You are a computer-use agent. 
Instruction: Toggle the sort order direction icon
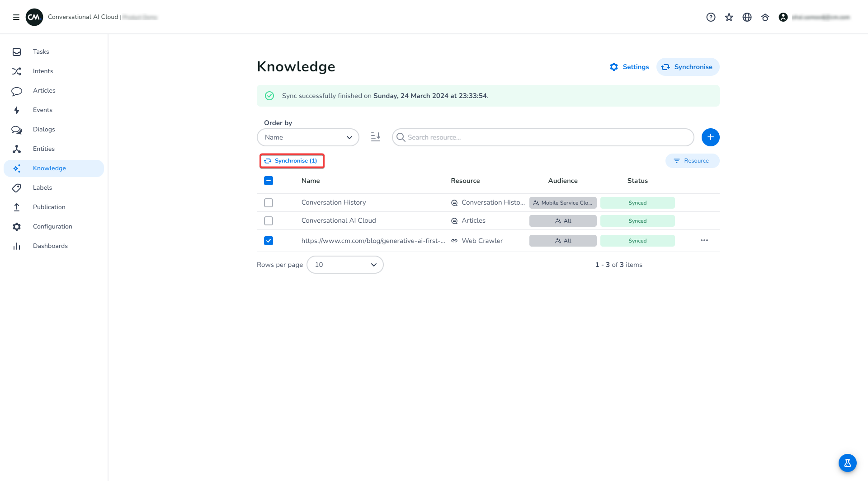pyautogui.click(x=375, y=137)
